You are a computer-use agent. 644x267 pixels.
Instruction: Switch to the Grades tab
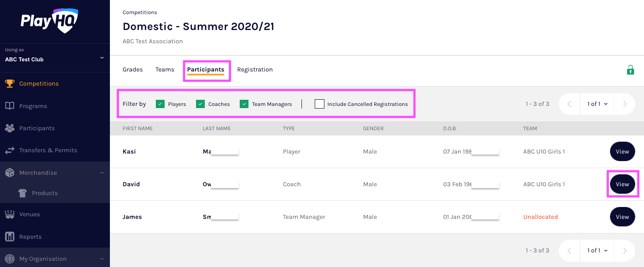(132, 70)
